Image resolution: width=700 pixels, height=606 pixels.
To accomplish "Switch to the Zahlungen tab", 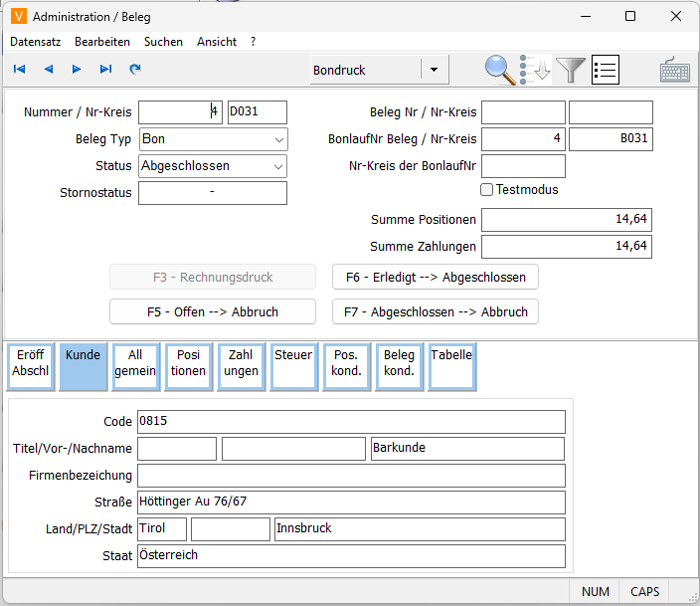I will pos(241,364).
